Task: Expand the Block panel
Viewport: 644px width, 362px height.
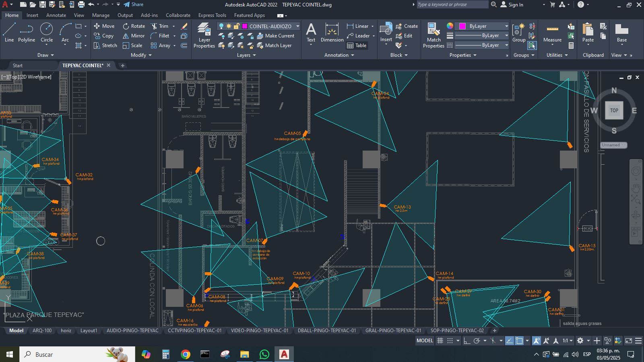Action: 398,55
